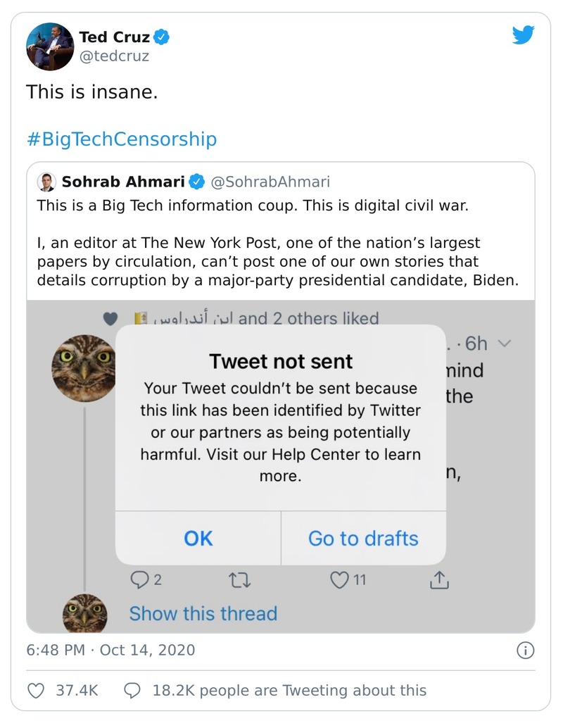
Task: Click the Twitter bird logo
Action: click(x=523, y=35)
